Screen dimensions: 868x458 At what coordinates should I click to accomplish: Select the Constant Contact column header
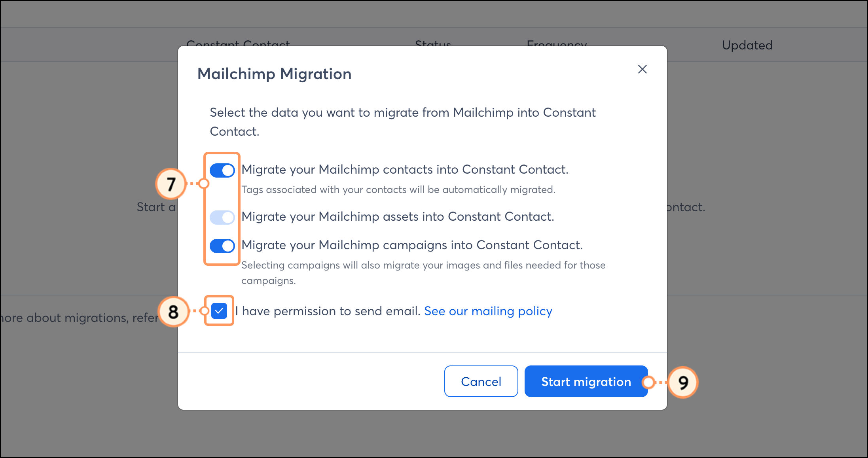pos(239,45)
